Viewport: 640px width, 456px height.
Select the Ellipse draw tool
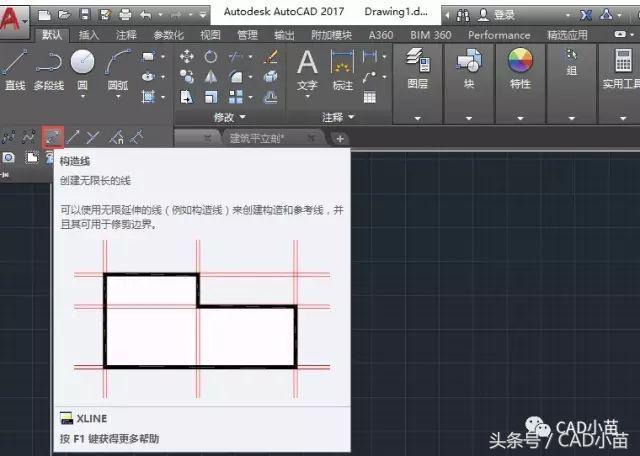148,76
